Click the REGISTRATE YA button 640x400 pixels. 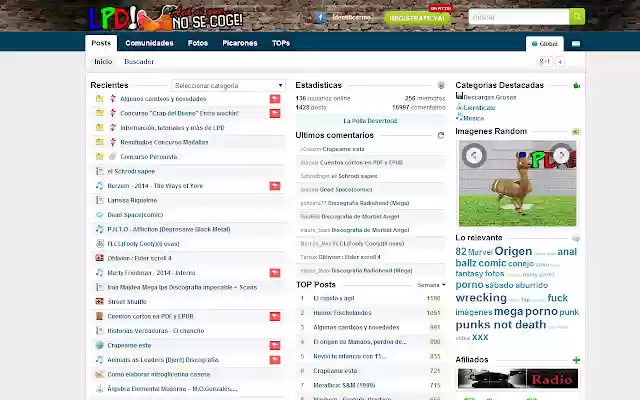417,18
